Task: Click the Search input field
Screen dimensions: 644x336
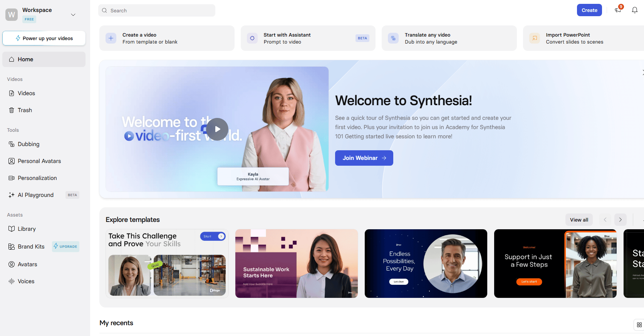Action: tap(157, 10)
